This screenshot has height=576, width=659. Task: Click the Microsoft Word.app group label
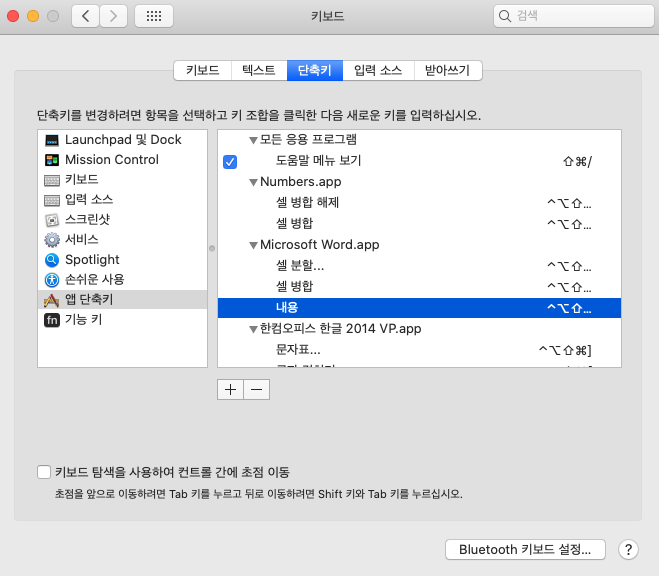tap(319, 245)
